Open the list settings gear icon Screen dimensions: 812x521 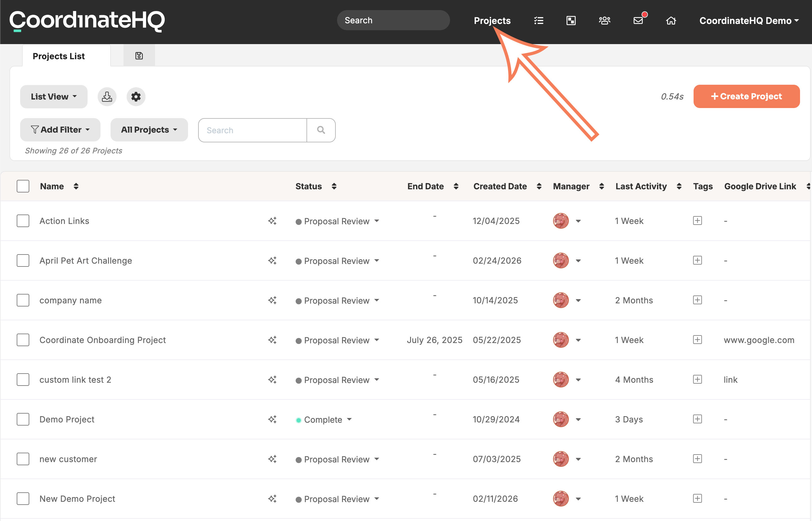coord(136,97)
